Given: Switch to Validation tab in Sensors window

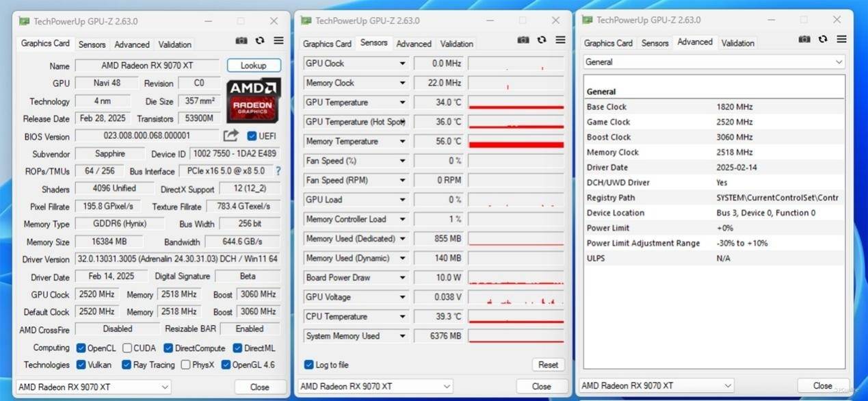Looking at the screenshot, I should point(456,44).
